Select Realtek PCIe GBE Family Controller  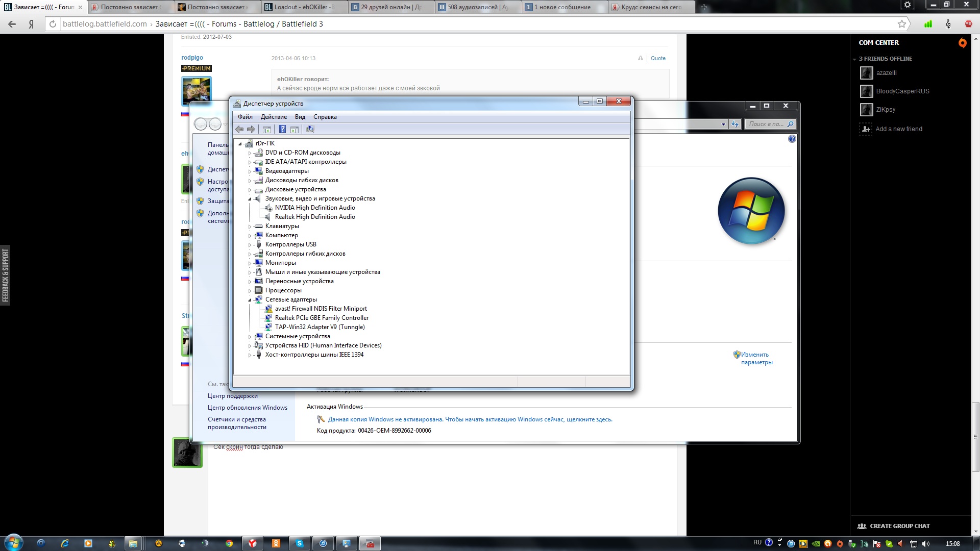coord(322,318)
